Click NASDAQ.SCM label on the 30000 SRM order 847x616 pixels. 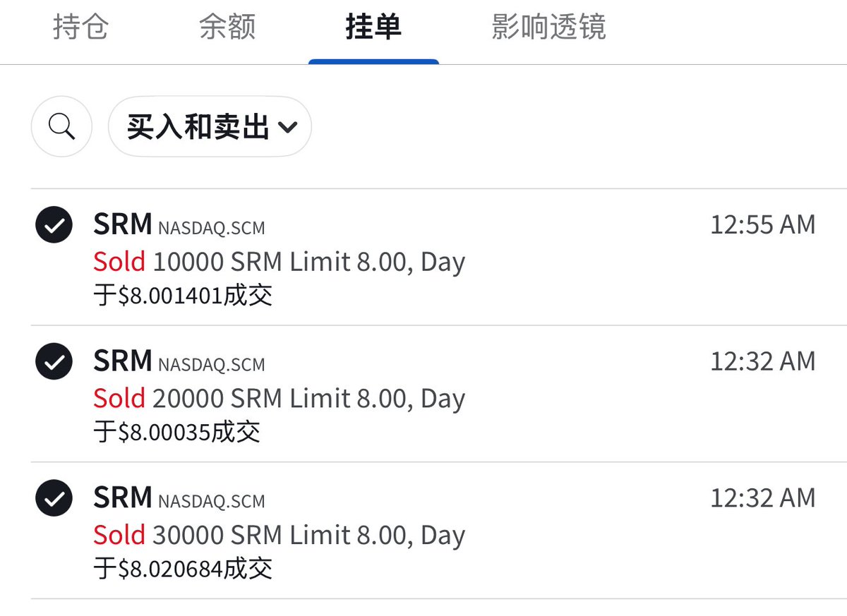(x=212, y=502)
